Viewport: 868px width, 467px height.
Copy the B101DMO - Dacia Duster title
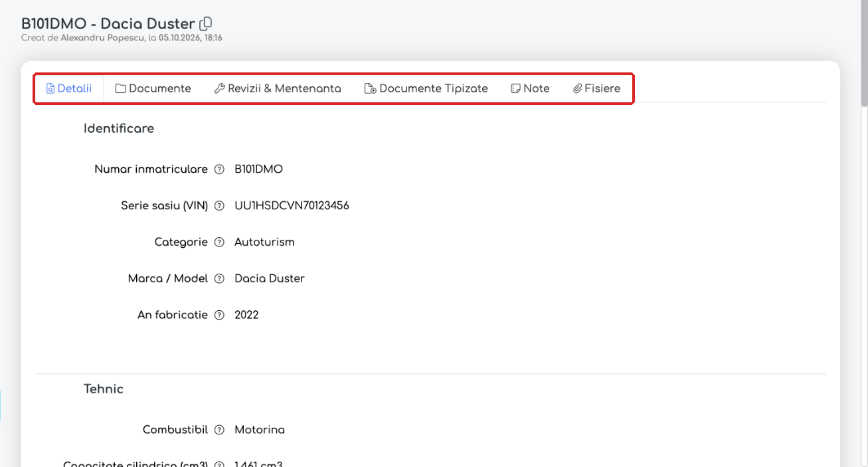tap(206, 24)
